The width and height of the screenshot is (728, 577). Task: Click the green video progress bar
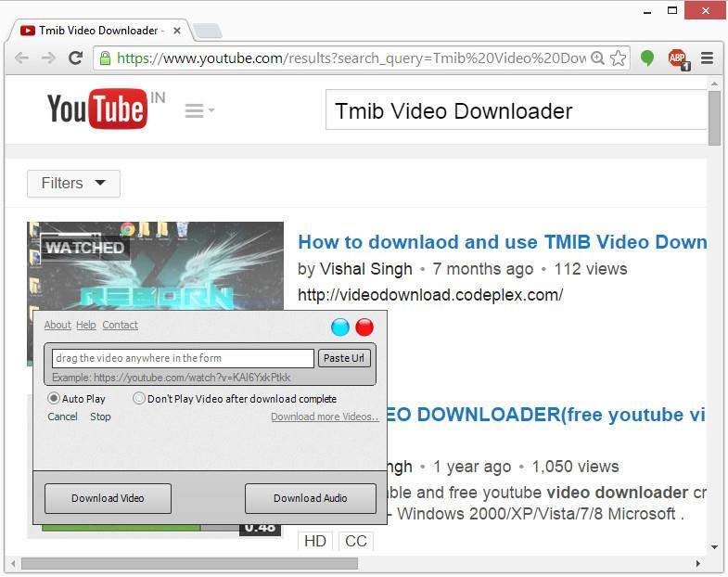121,527
